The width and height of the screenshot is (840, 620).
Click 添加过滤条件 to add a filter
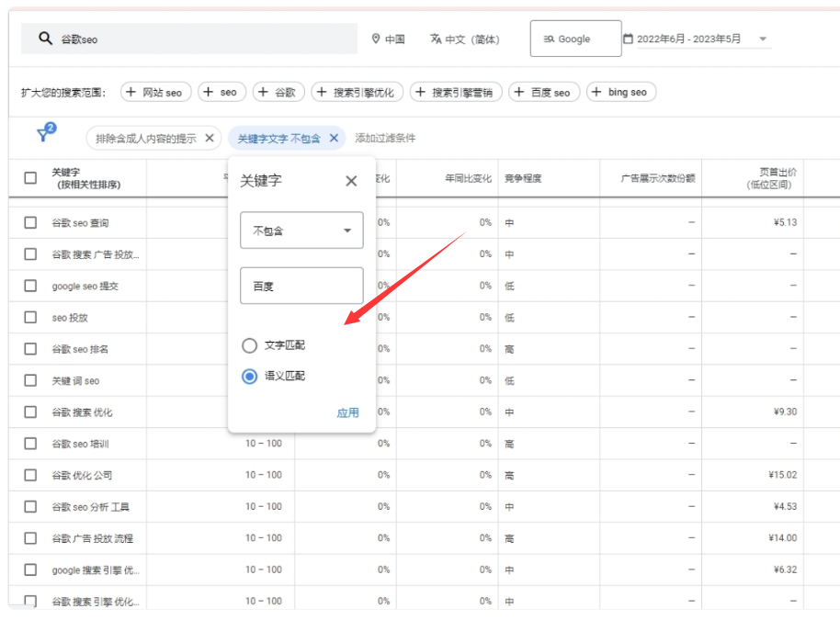385,139
